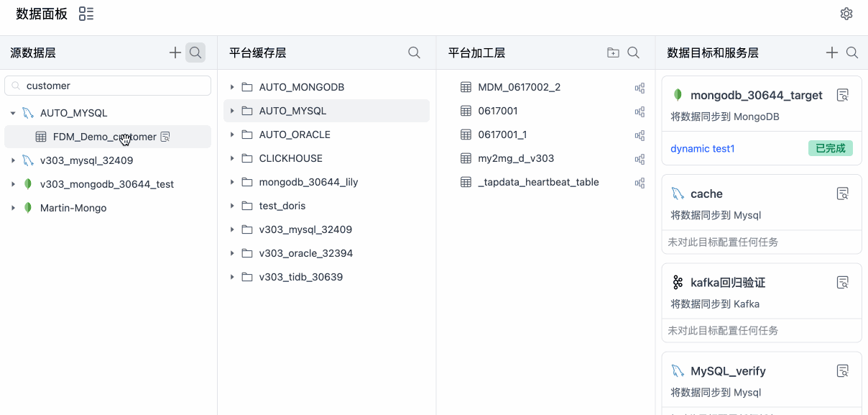The width and height of the screenshot is (868, 415).
Task: Select the test_doris folder
Action: tap(282, 206)
